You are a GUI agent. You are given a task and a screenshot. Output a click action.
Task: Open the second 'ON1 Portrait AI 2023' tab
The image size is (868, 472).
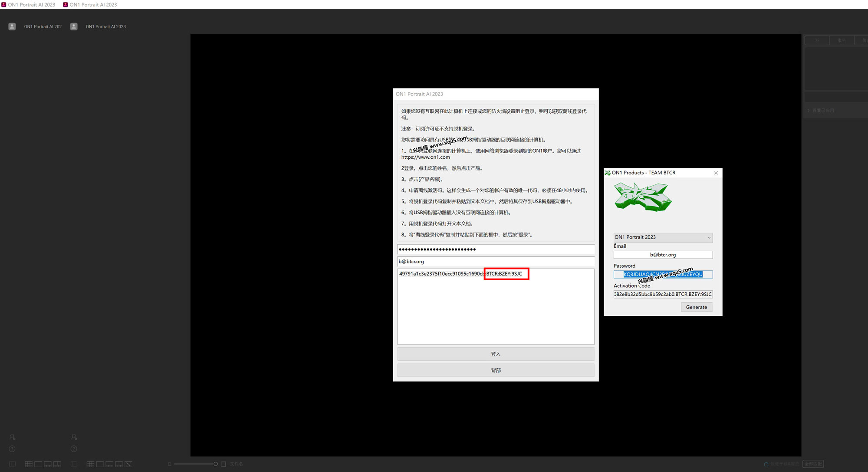(x=106, y=26)
